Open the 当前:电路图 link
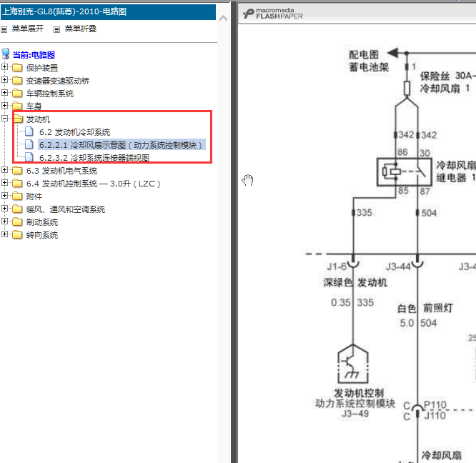 (34, 55)
